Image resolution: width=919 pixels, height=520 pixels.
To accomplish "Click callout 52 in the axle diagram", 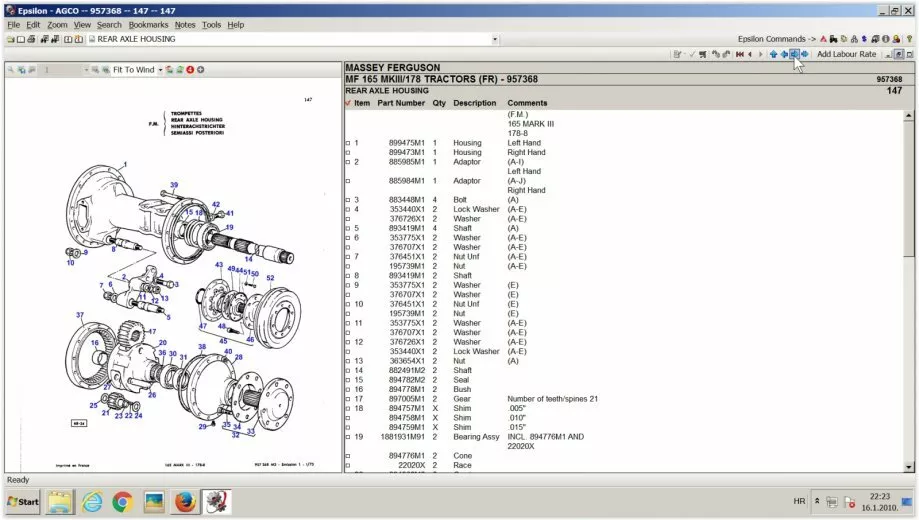I will (x=270, y=278).
